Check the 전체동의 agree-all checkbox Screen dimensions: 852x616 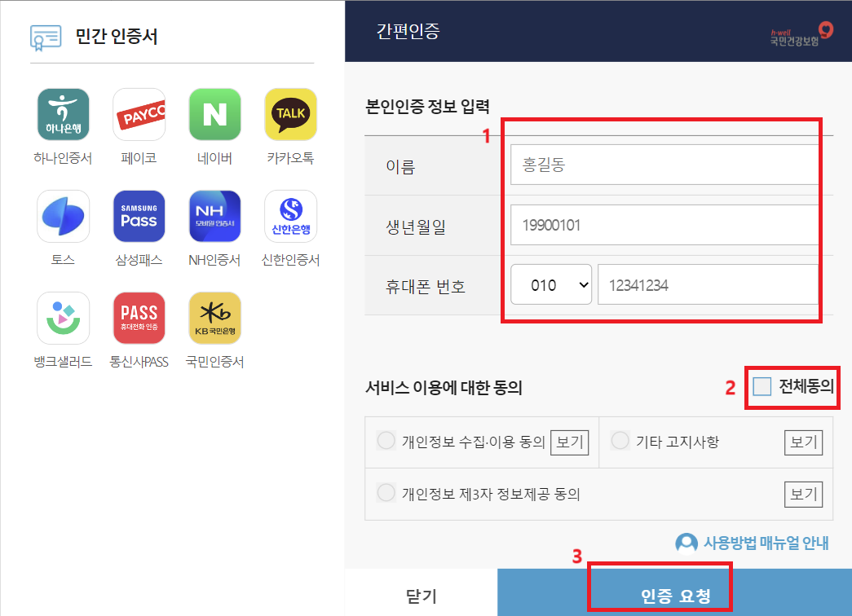point(762,386)
